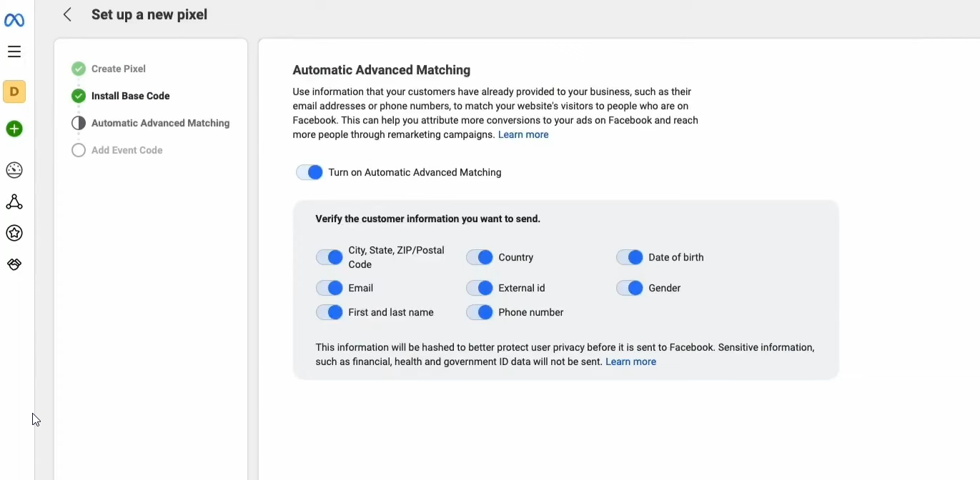
Task: Click the handshake partner icon in sidebar
Action: pyautogui.click(x=14, y=265)
